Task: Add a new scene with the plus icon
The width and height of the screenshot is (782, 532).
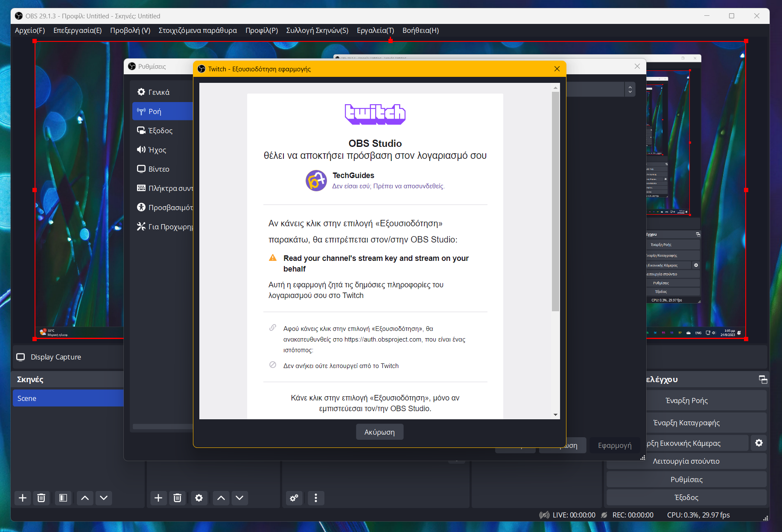Action: [23, 498]
